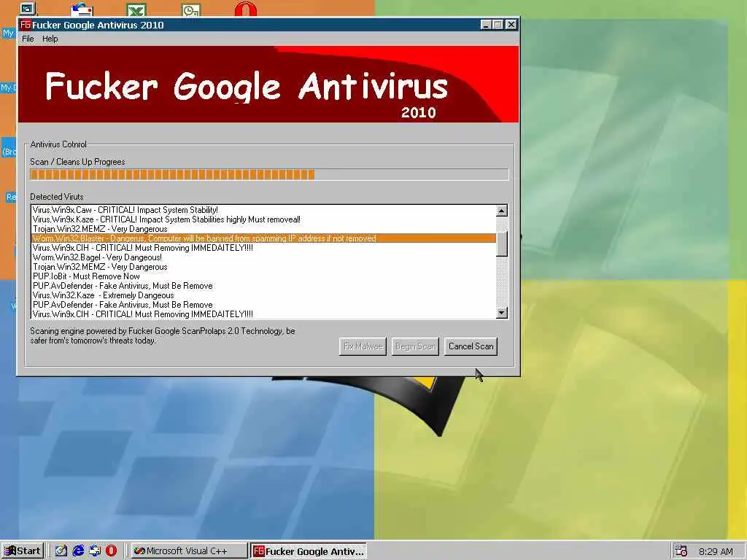747x560 pixels.
Task: Maximize the antivirus window
Action: [x=498, y=24]
